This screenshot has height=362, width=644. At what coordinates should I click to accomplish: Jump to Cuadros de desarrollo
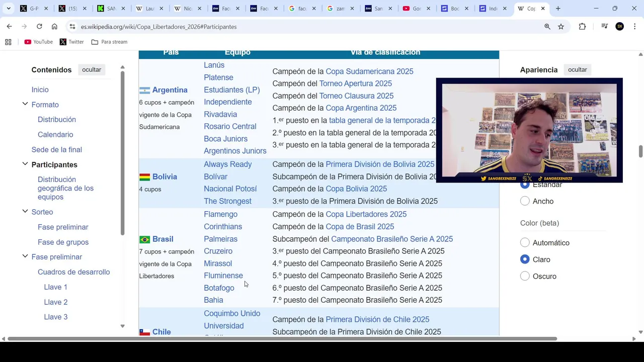pos(73,272)
